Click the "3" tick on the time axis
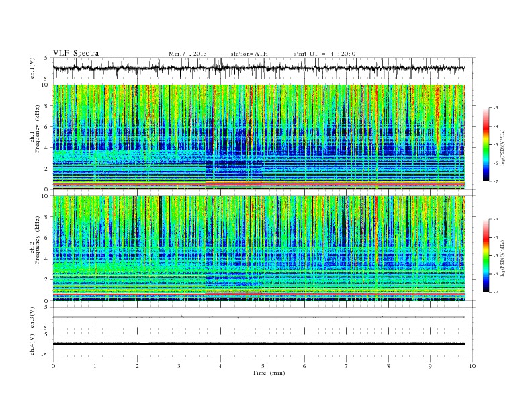 (179, 366)
